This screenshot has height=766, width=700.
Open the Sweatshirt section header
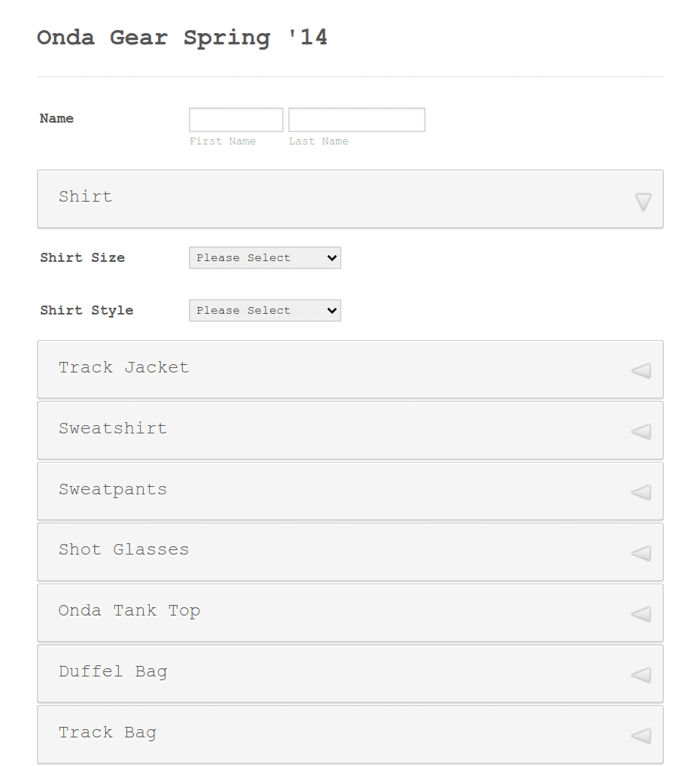coord(351,430)
